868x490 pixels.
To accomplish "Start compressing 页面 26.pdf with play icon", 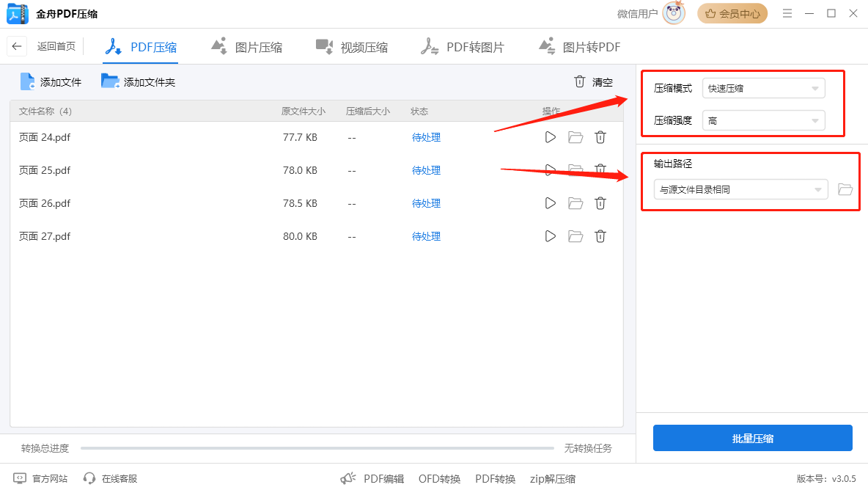I will (x=551, y=203).
